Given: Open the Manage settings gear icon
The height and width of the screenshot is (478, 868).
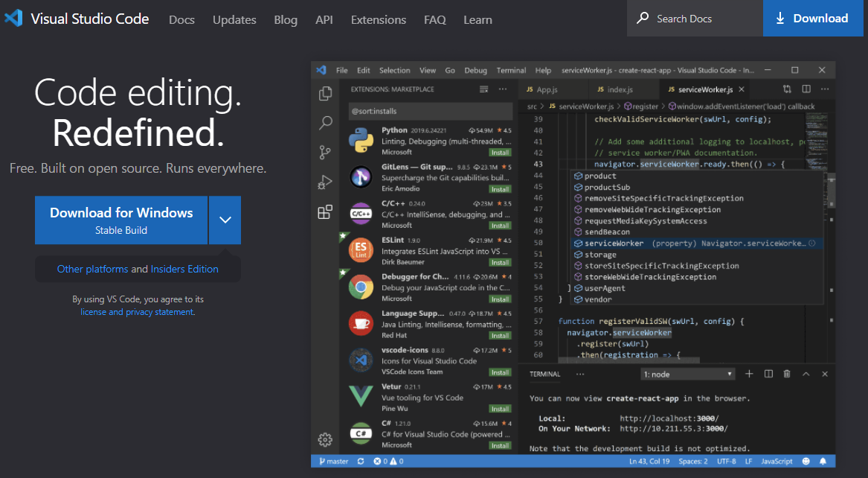Looking at the screenshot, I should [325, 439].
